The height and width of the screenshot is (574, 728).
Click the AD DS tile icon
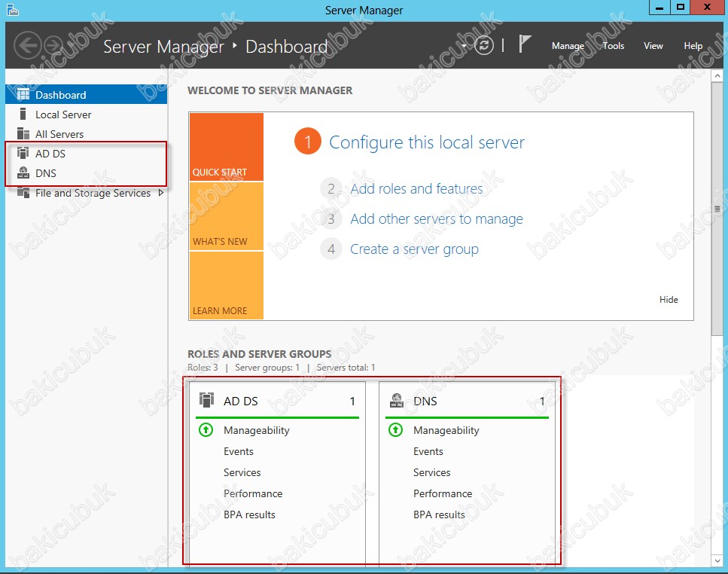(x=206, y=400)
